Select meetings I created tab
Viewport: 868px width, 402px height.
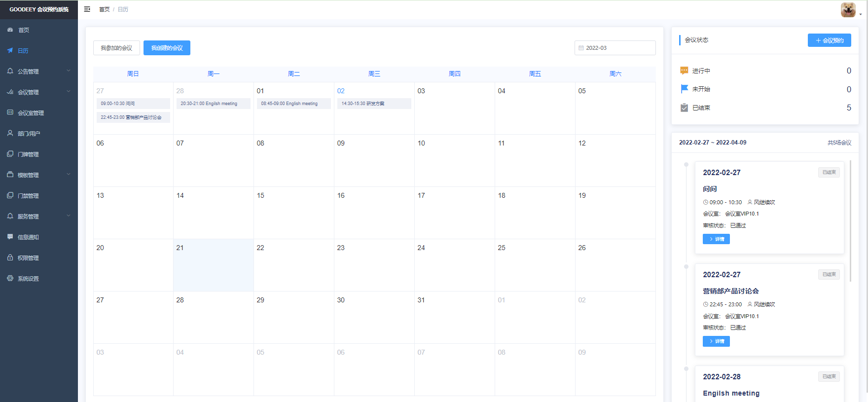click(x=167, y=48)
